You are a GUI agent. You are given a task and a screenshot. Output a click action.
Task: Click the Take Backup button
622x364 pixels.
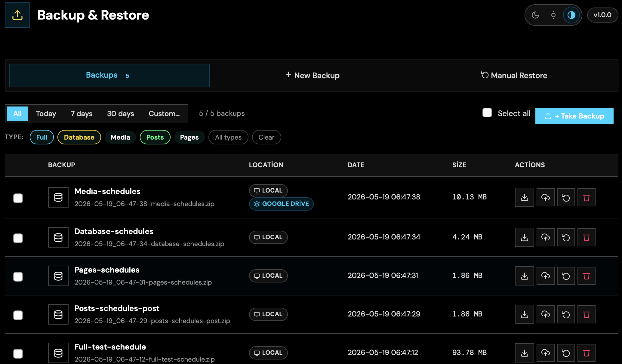(x=574, y=116)
